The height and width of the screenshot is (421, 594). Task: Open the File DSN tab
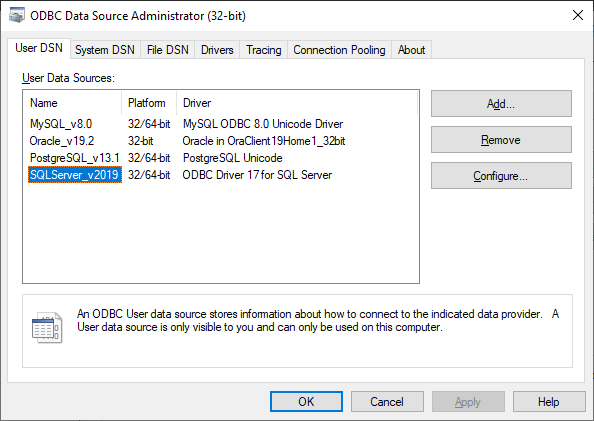167,50
